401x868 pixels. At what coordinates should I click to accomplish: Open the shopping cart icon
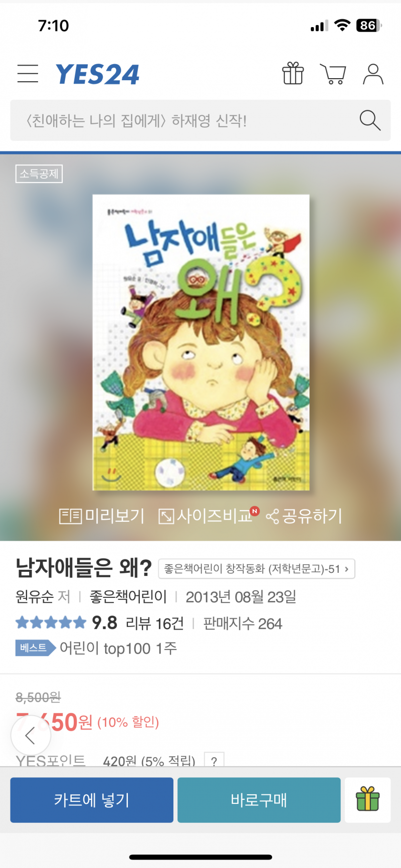click(x=333, y=74)
